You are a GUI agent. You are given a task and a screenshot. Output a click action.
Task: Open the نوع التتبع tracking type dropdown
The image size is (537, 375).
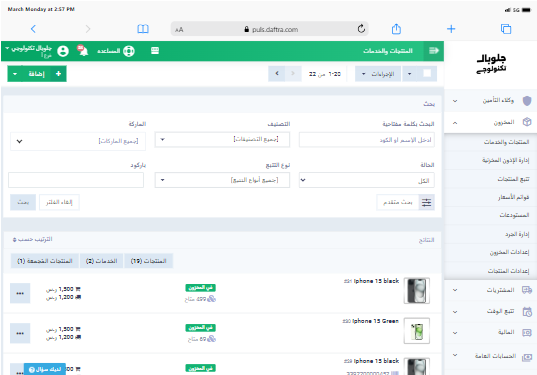tap(222, 180)
